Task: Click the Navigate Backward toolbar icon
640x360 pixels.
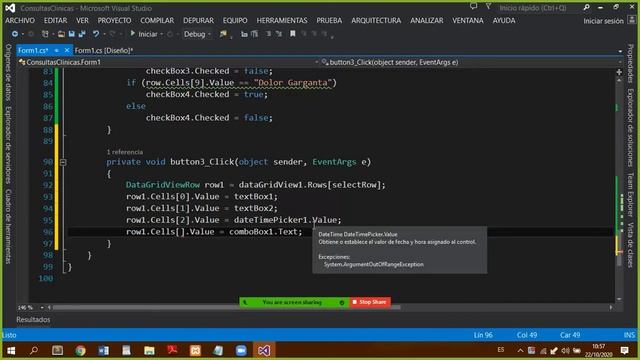Action: pos(15,34)
